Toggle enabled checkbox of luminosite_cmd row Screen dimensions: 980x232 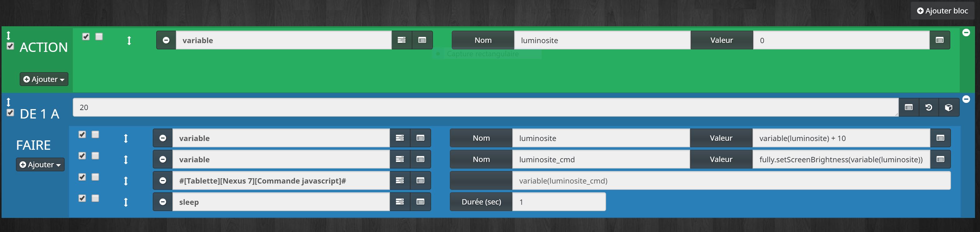pos(82,156)
